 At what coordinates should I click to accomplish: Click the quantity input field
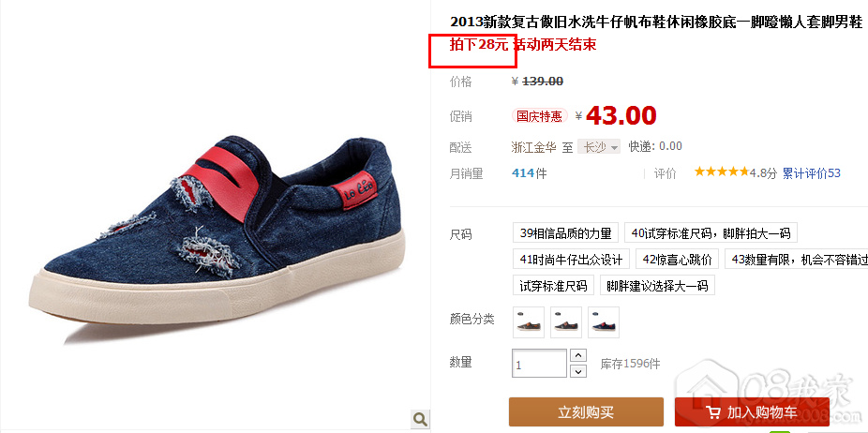(x=540, y=364)
